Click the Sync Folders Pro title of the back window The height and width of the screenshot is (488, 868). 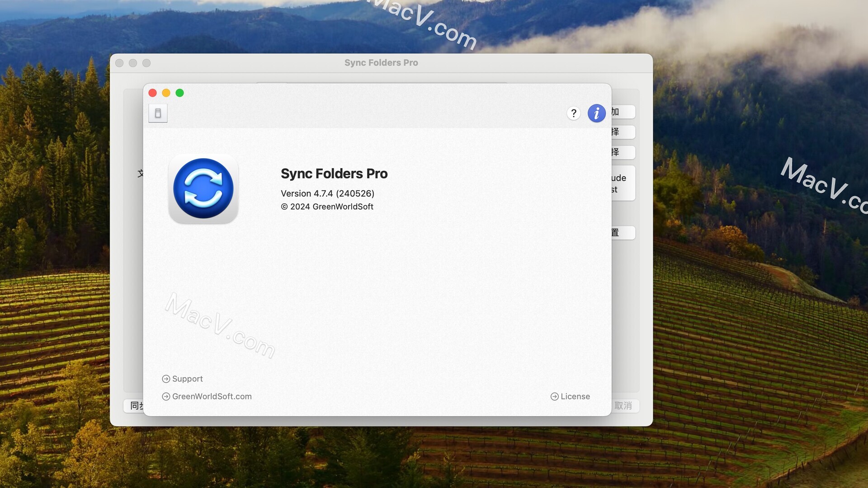click(381, 63)
